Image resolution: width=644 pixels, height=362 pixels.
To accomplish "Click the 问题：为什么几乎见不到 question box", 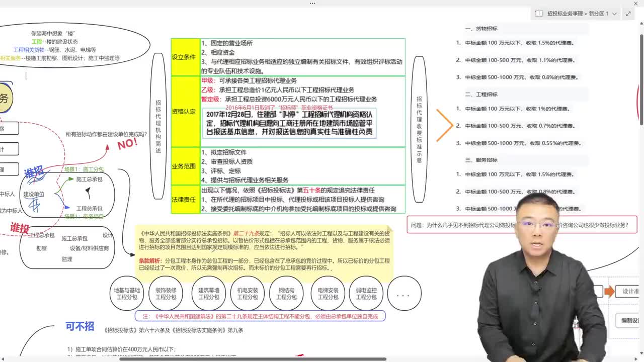I will [x=522, y=225].
